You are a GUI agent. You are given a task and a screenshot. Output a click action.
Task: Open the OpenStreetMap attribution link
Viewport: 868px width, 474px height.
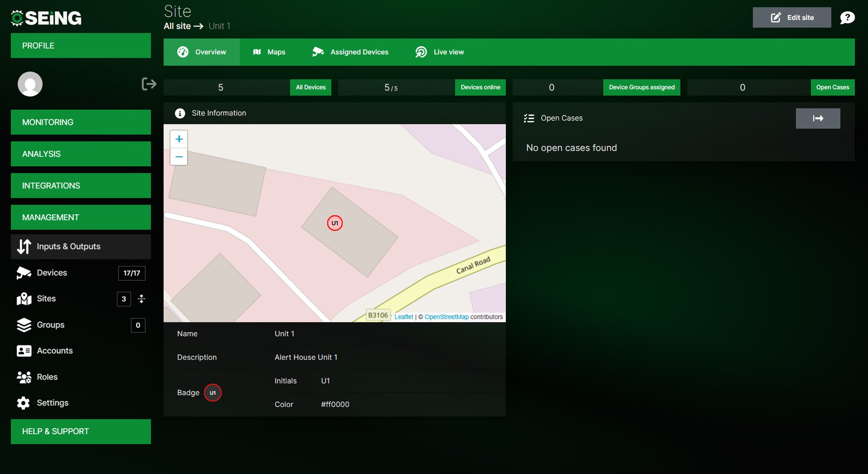447,316
